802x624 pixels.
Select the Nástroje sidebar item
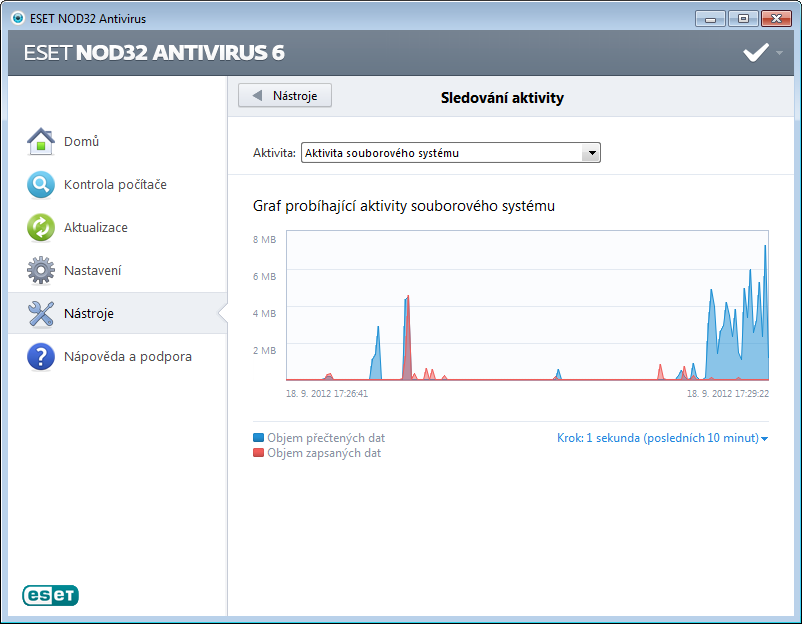click(117, 314)
